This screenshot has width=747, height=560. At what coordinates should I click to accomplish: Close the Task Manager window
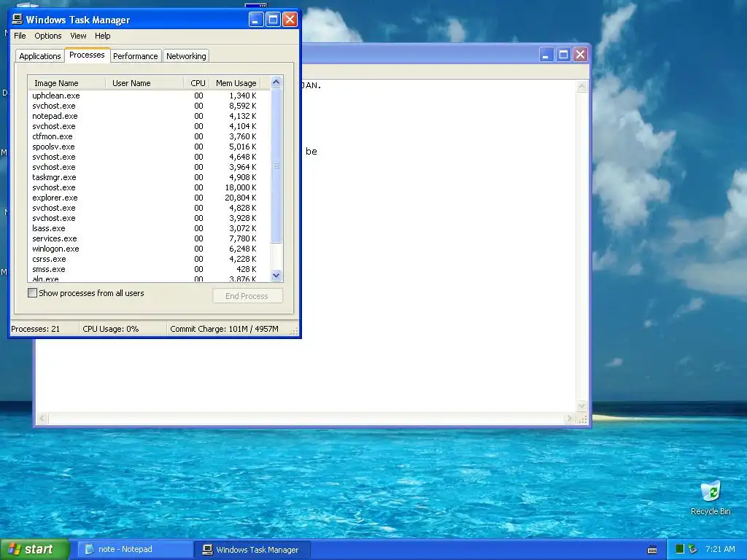tap(290, 20)
